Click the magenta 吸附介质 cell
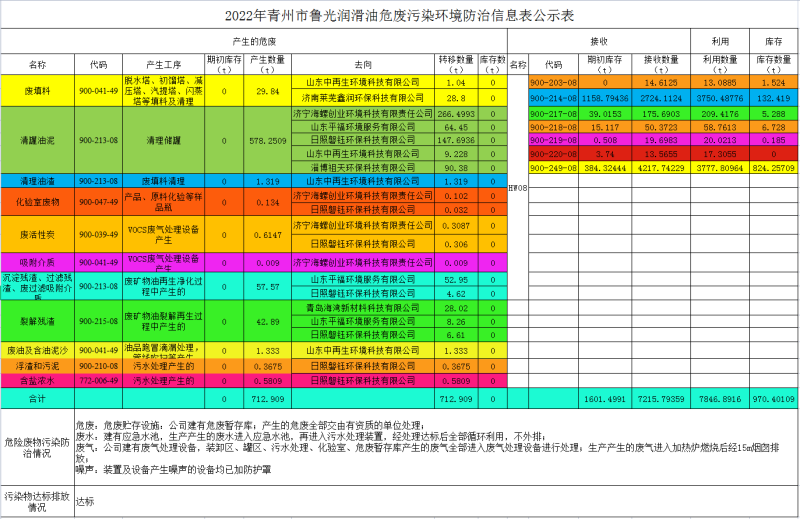Viewport: 800px width, 519px height. (37, 262)
